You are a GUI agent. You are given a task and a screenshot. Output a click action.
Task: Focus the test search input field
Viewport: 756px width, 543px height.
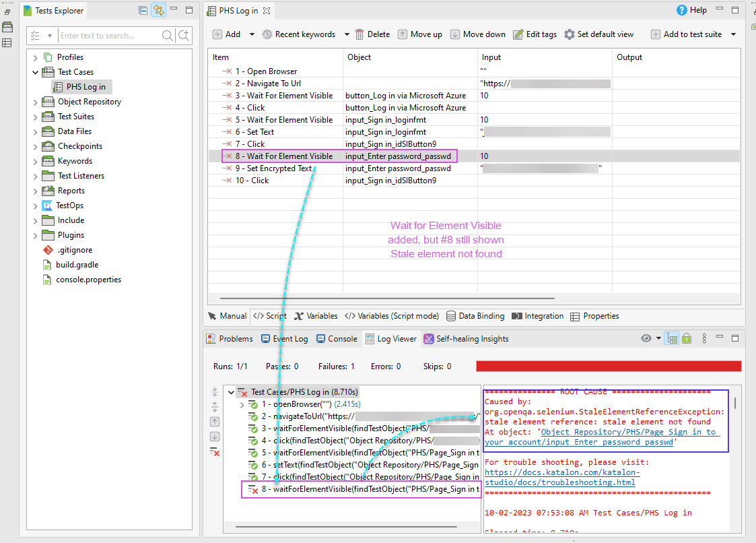coord(110,36)
